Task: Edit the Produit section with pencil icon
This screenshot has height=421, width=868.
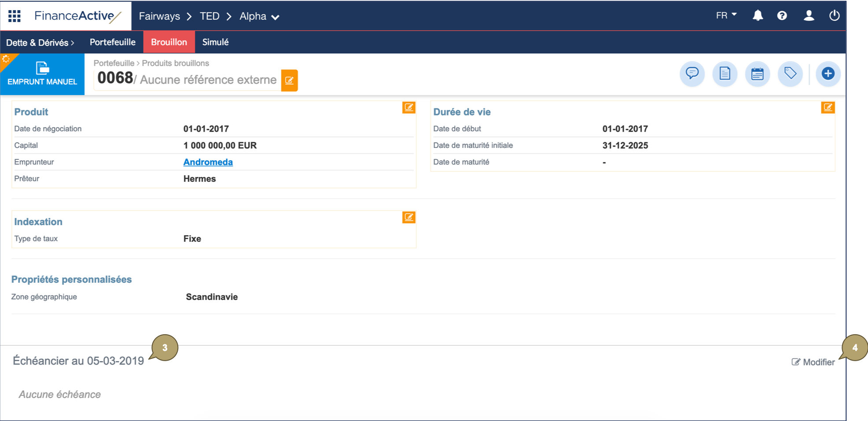Action: 408,107
